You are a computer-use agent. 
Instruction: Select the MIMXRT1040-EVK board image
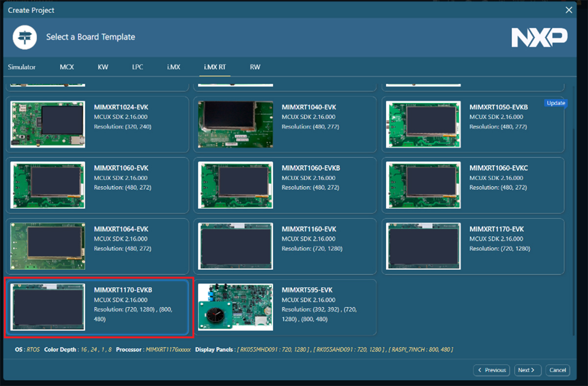236,124
